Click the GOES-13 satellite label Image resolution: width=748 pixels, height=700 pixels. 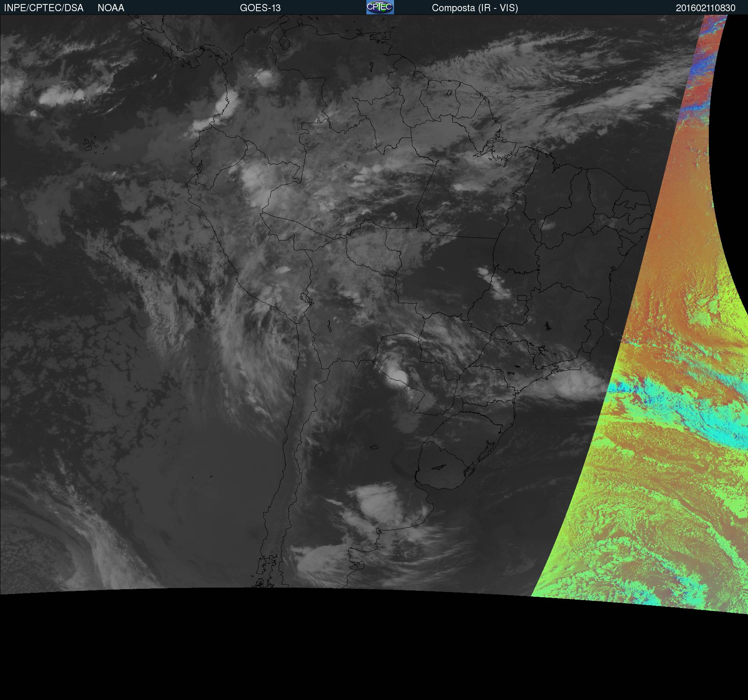260,8
